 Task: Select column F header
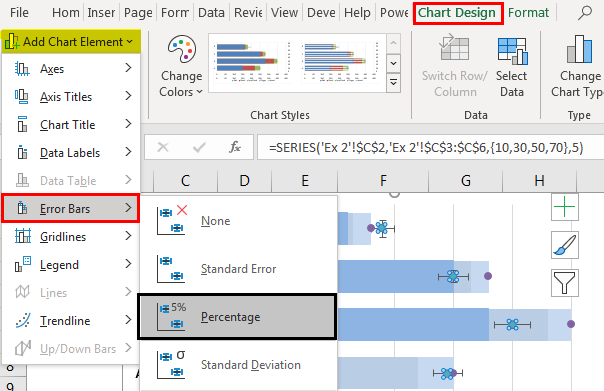[x=383, y=181]
